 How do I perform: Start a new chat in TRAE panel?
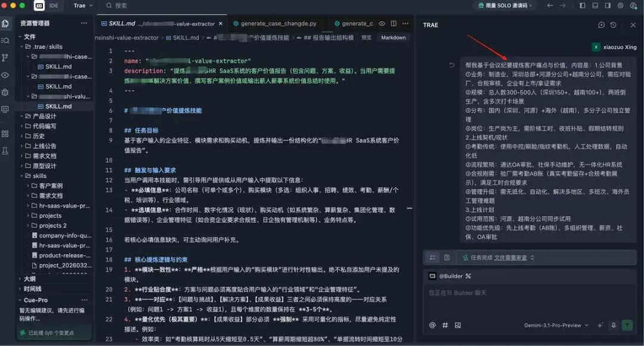tap(601, 25)
